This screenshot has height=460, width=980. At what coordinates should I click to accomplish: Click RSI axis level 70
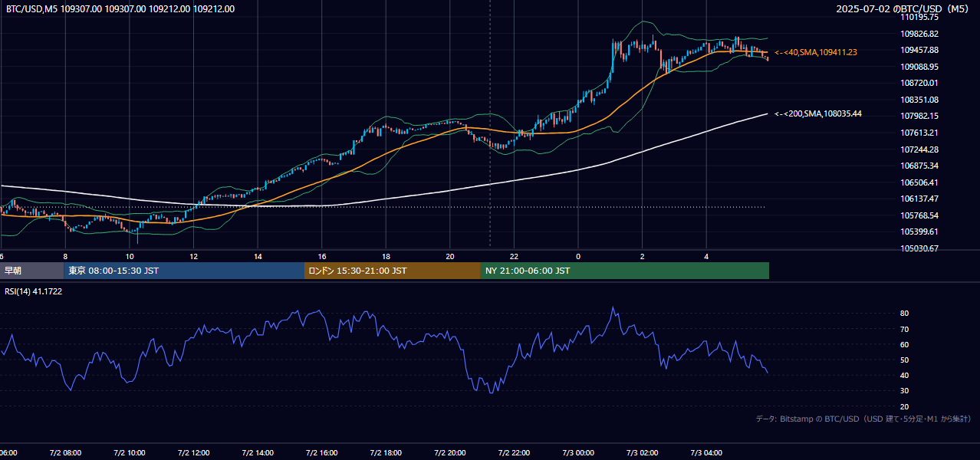(904, 329)
